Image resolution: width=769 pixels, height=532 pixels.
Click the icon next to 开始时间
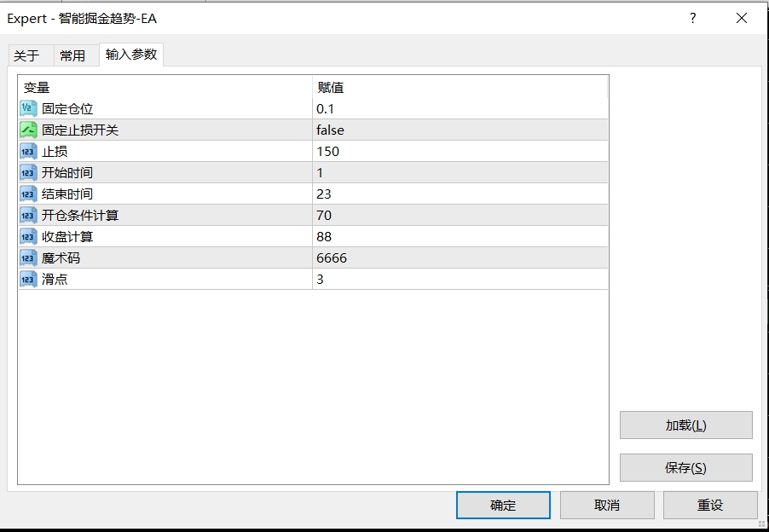[x=28, y=172]
